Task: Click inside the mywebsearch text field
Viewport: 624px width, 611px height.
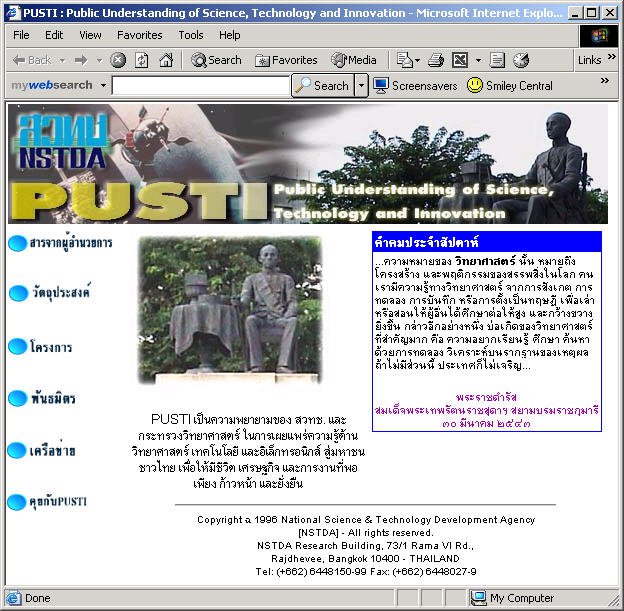Action: tap(200, 86)
